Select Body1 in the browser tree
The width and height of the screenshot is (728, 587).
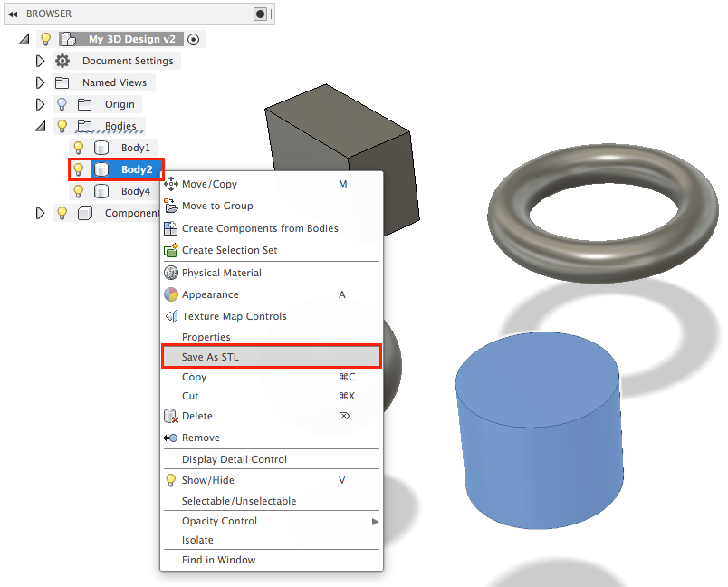click(x=136, y=148)
